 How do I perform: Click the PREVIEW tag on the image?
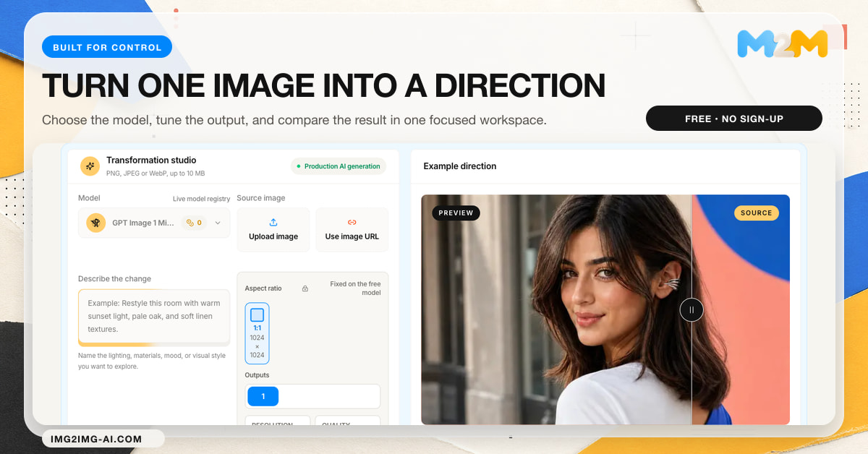coord(456,213)
